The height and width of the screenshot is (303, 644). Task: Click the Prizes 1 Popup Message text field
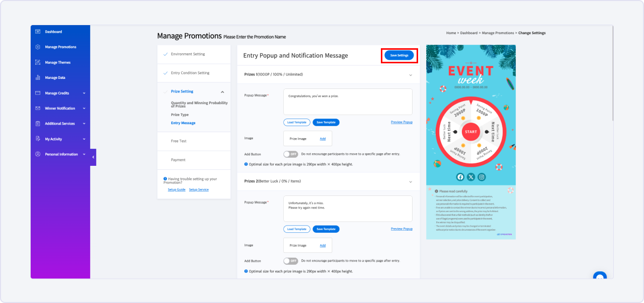point(348,102)
